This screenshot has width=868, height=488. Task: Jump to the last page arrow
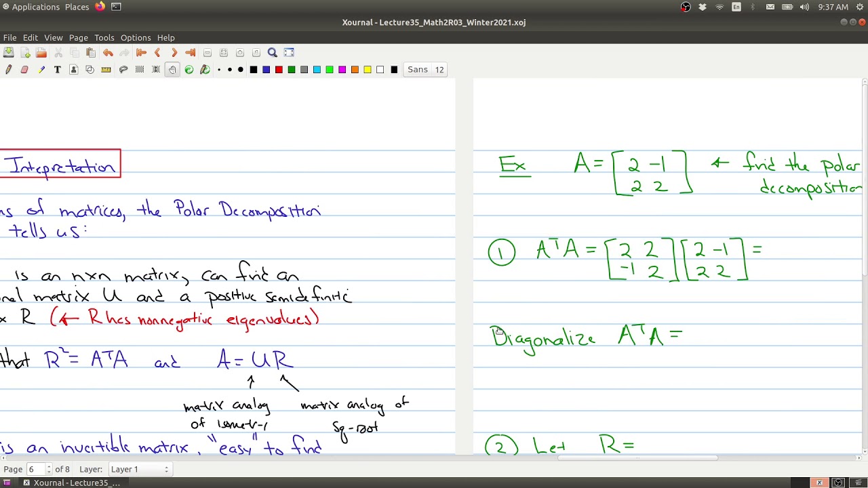[x=190, y=53]
